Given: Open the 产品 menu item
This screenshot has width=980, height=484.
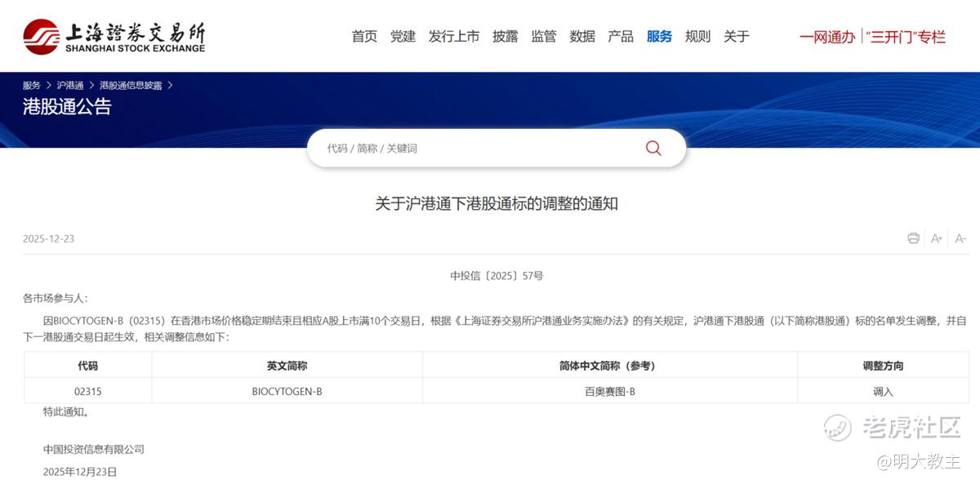Looking at the screenshot, I should click(x=621, y=37).
